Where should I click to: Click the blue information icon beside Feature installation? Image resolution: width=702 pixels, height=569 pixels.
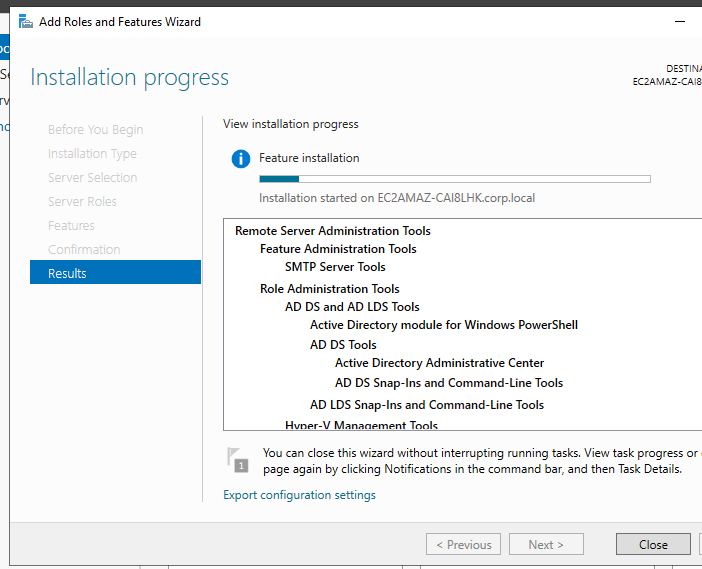241,159
